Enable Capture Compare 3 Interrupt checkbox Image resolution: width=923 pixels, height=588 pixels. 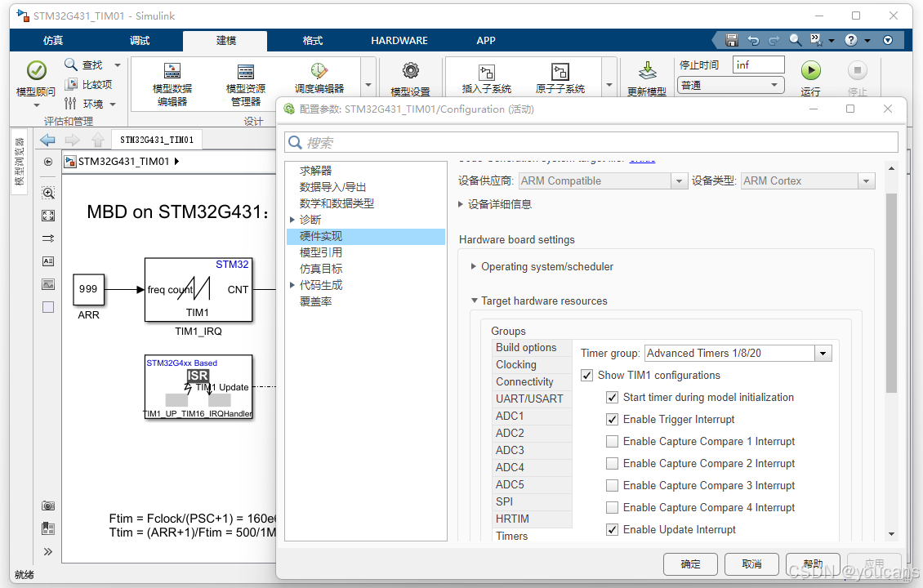pyautogui.click(x=612, y=486)
